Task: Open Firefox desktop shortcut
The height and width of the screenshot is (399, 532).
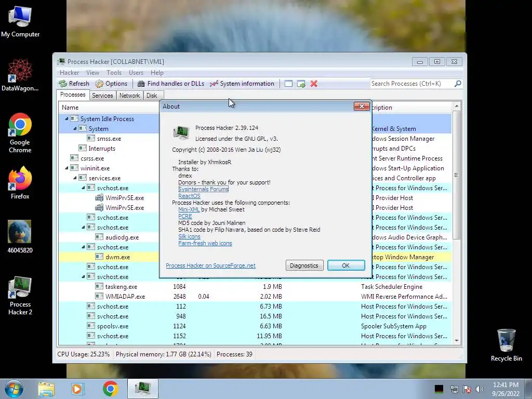Action: coord(20,182)
